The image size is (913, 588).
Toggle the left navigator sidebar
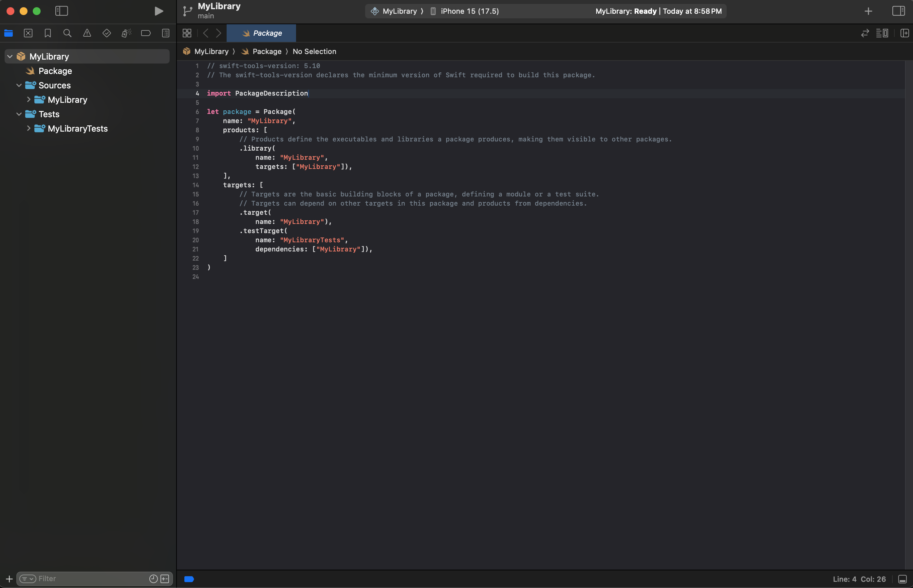coord(62,11)
